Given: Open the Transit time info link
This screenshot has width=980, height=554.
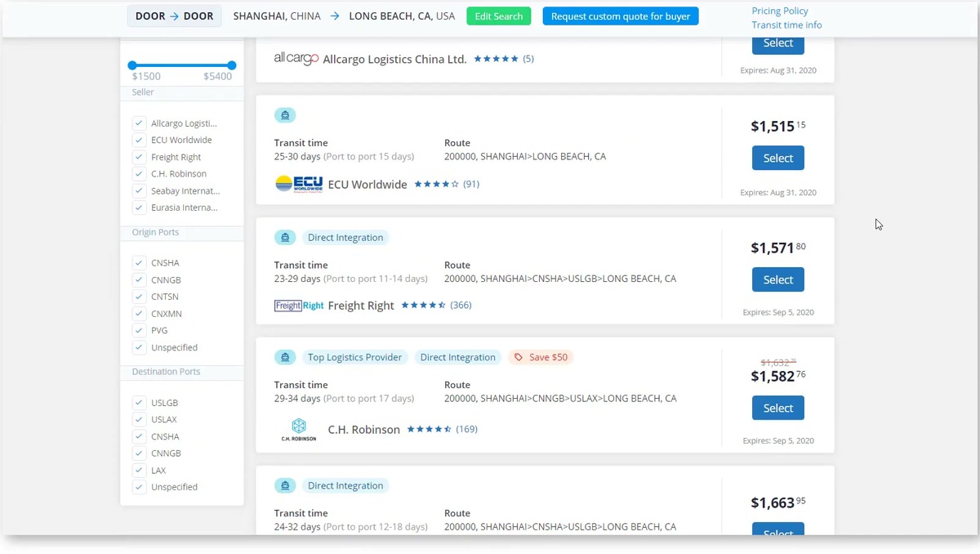Looking at the screenshot, I should click(x=786, y=25).
